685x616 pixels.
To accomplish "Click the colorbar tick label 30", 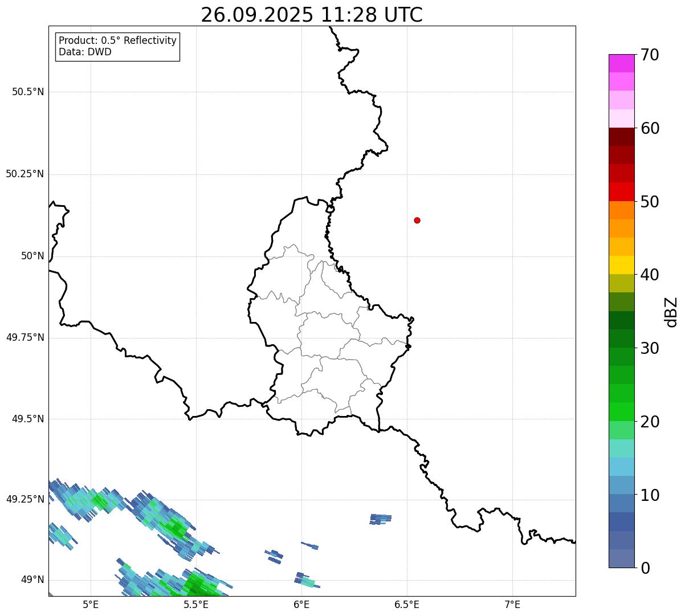I will point(650,348).
